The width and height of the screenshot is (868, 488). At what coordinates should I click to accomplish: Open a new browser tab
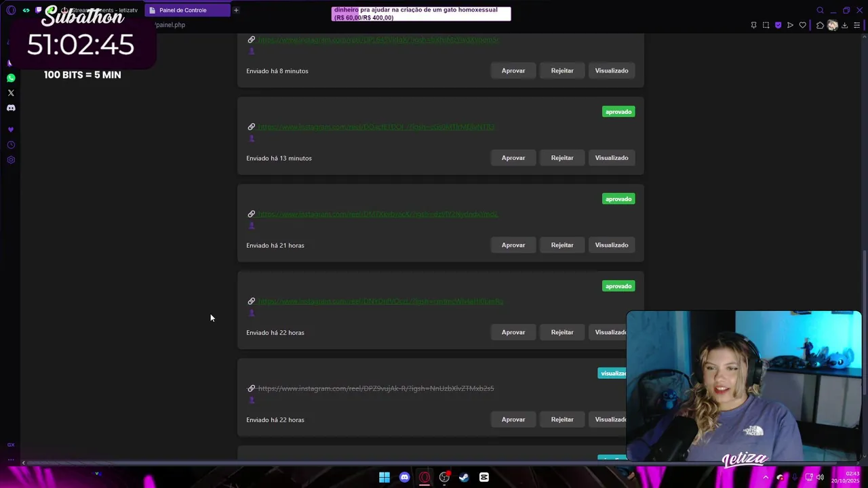[x=236, y=10]
